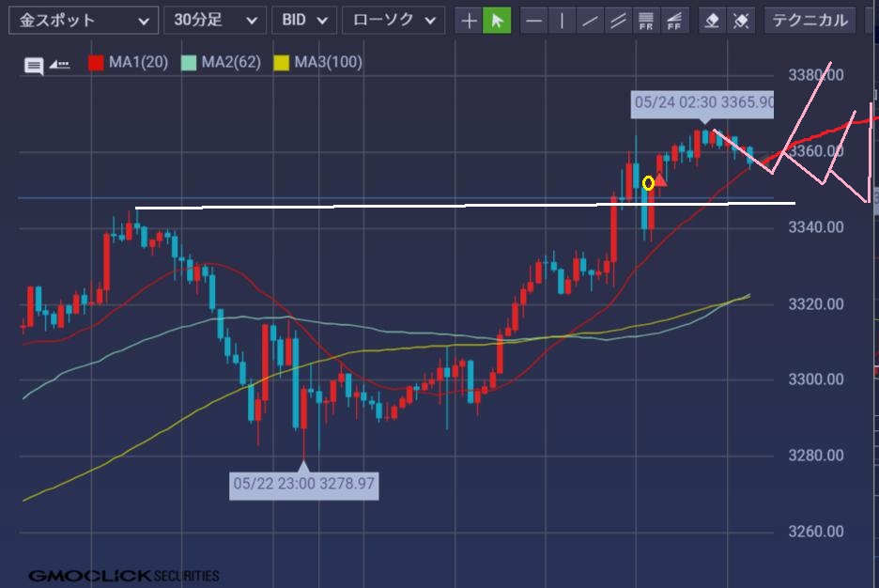879x588 pixels.
Task: Click the 3300.00 price axis label
Action: tap(816, 379)
